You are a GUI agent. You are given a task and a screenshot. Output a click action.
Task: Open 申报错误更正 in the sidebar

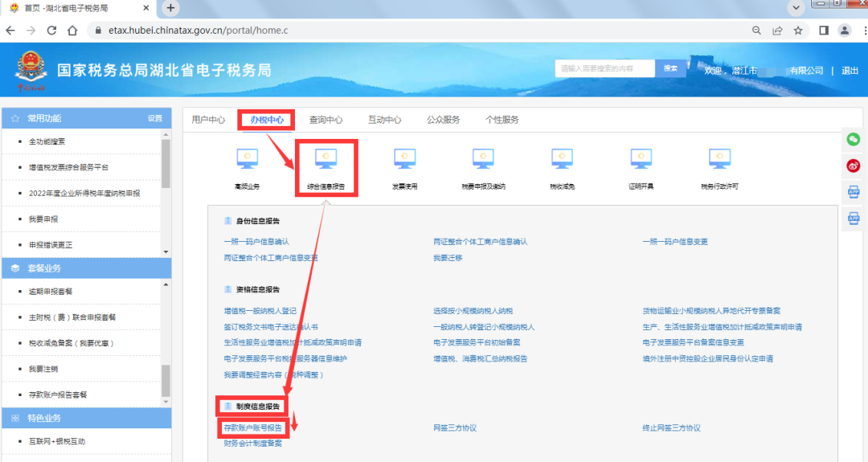[x=51, y=244]
